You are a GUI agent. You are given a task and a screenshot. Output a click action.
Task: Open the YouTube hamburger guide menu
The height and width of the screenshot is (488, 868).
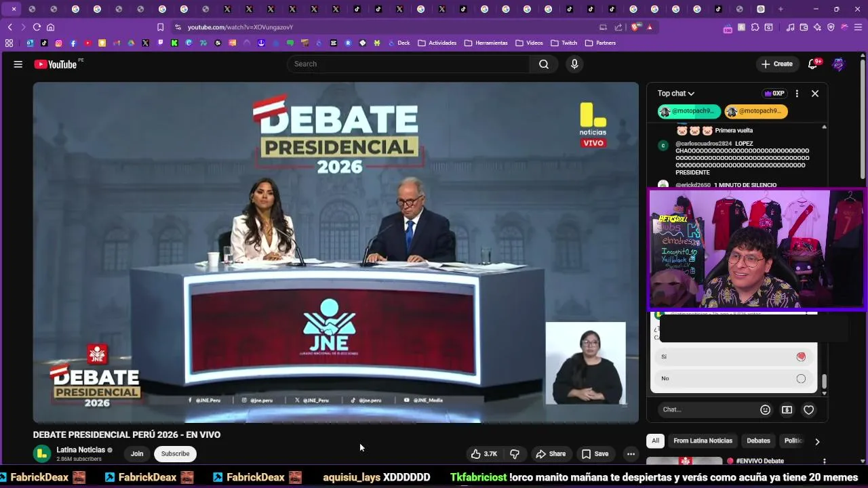click(18, 64)
